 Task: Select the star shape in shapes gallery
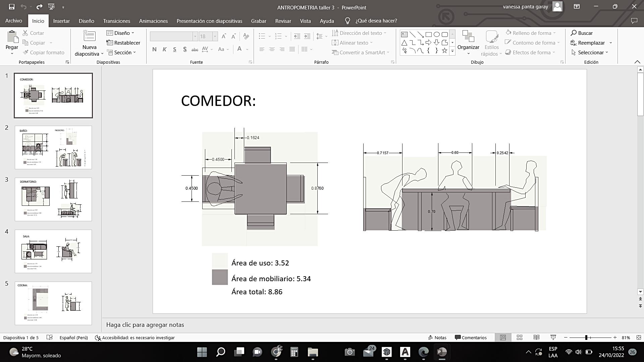tap(444, 51)
